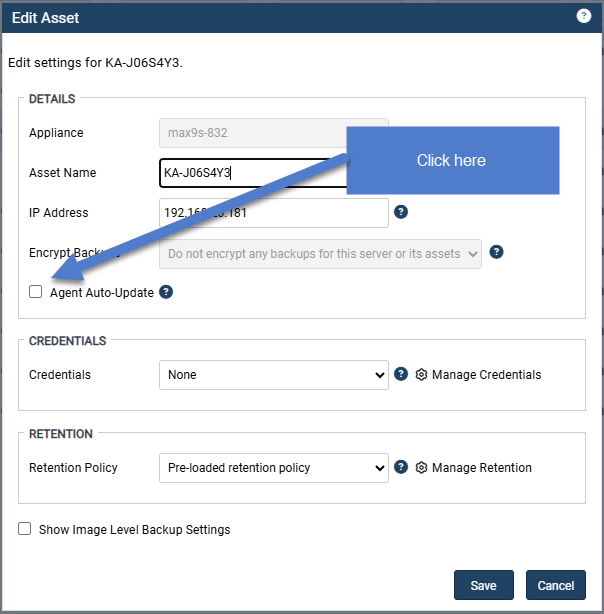The height and width of the screenshot is (614, 604).
Task: Click the help icon in Edit Asset header
Action: tap(583, 16)
